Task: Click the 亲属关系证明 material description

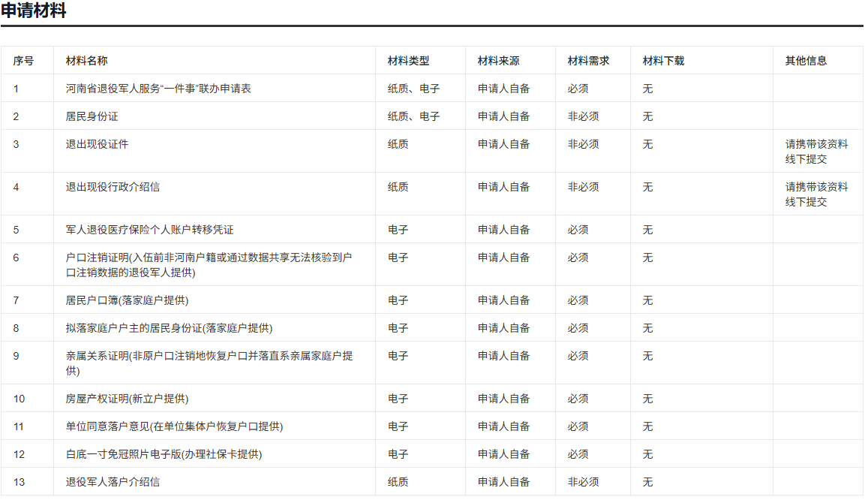Action: (x=209, y=363)
